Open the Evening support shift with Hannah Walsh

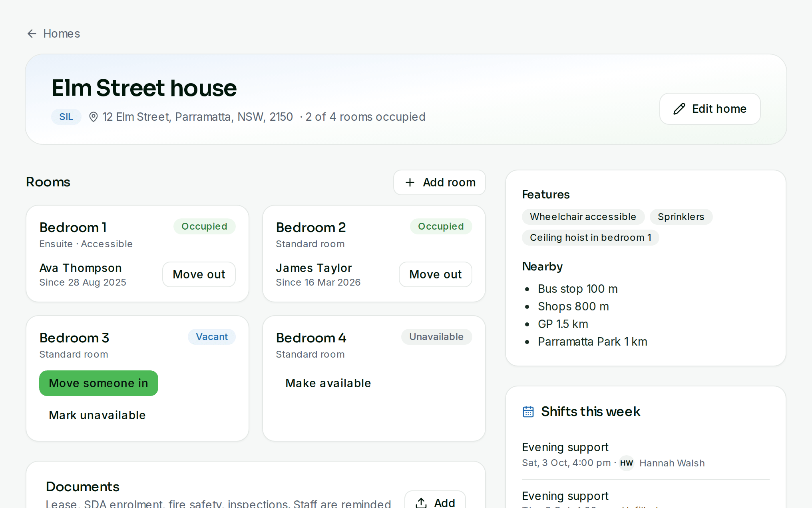pos(646,455)
